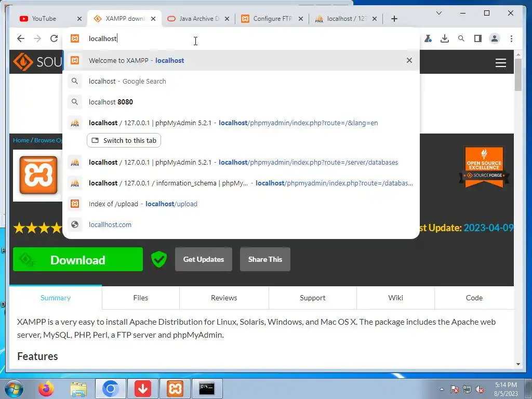Open the command prompt taskbar icon
Image resolution: width=532 pixels, height=399 pixels.
[x=207, y=388]
